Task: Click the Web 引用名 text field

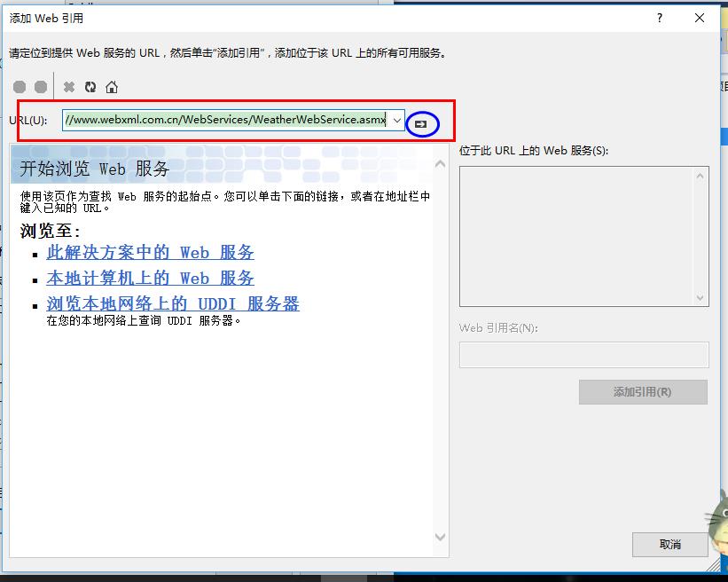Action: 584,355
